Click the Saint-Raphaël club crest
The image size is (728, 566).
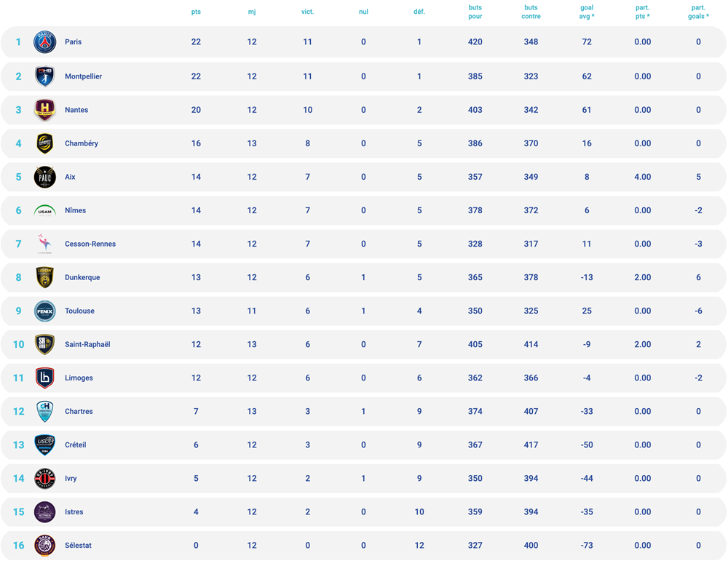[45, 344]
